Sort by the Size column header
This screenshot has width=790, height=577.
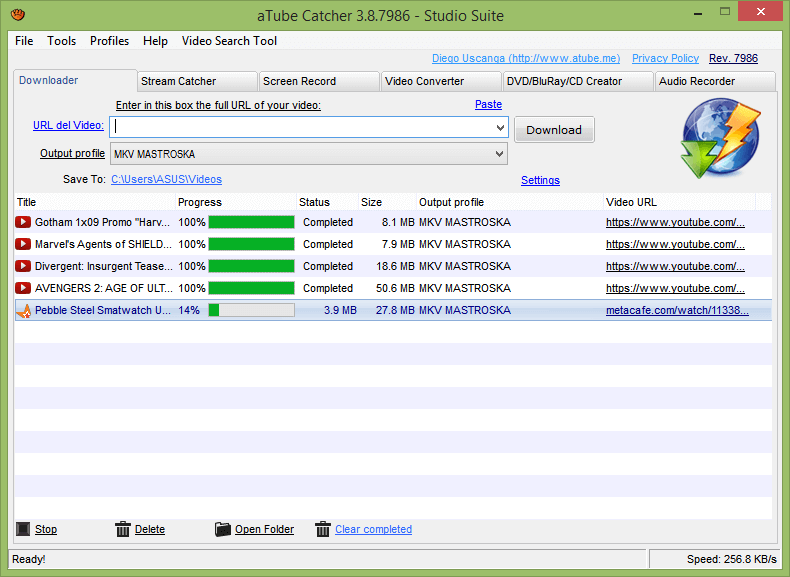coord(387,202)
